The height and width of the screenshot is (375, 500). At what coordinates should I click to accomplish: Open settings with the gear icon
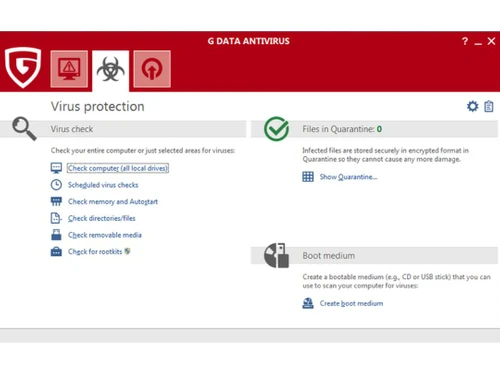point(472,106)
